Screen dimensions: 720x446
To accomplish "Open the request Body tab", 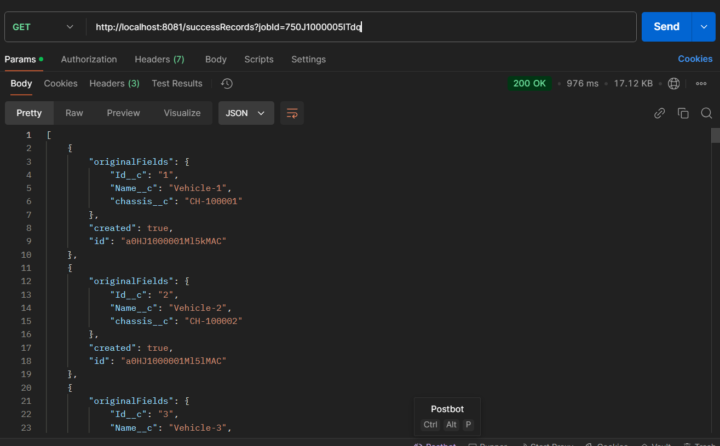I will [216, 59].
